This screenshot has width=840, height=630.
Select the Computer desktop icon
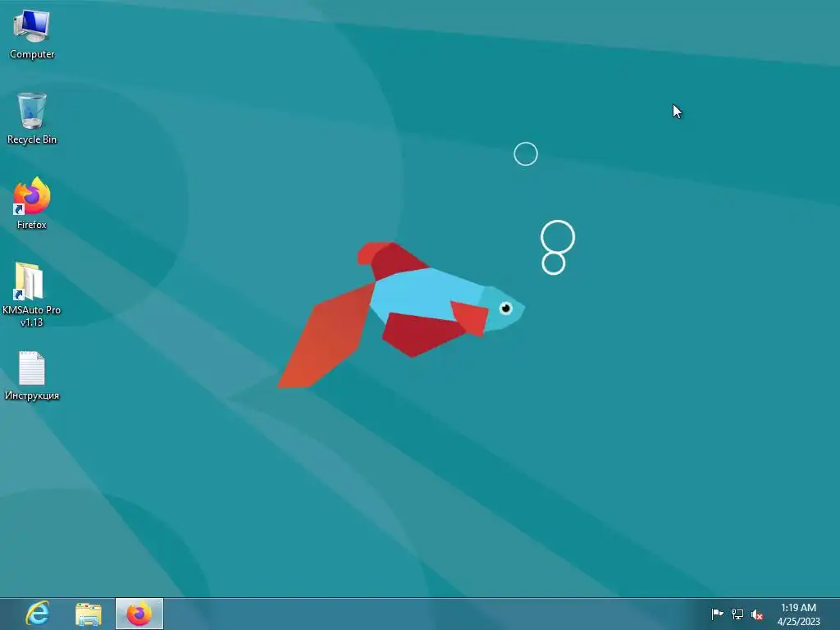pyautogui.click(x=32, y=34)
